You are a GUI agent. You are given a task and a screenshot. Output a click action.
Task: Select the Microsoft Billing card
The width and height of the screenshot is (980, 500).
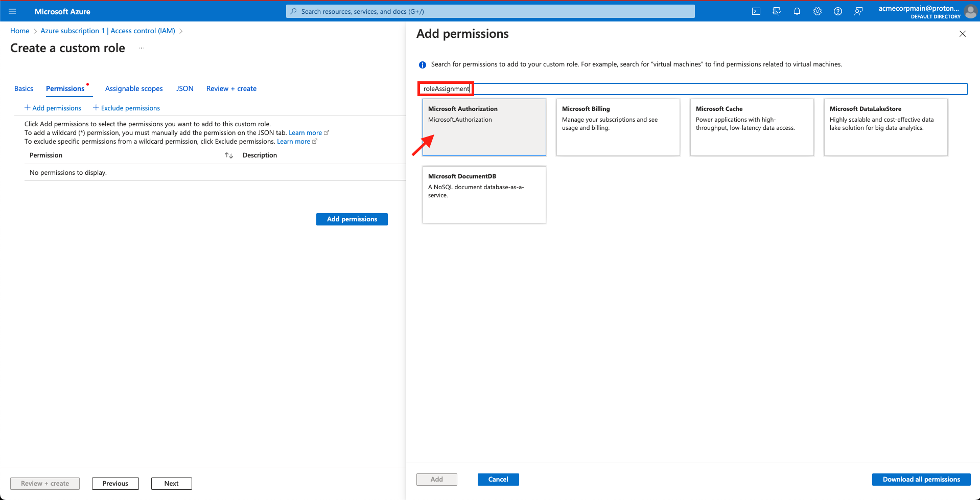point(618,127)
